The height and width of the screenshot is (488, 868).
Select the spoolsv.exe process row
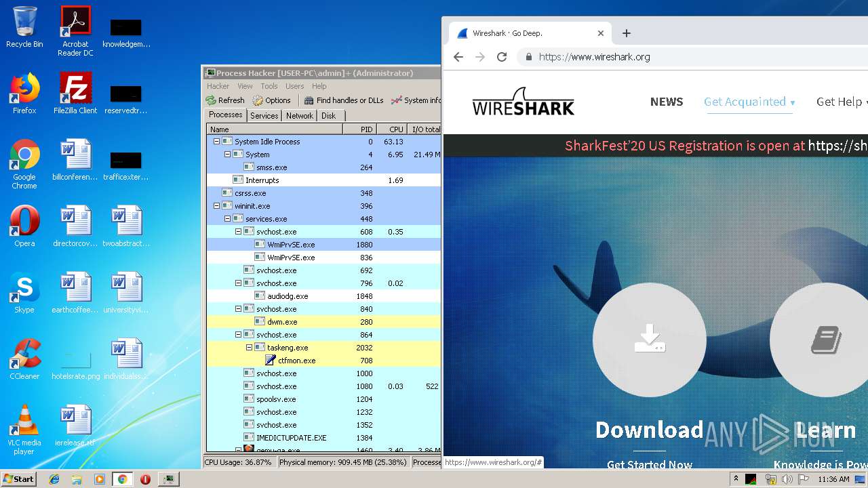point(323,399)
